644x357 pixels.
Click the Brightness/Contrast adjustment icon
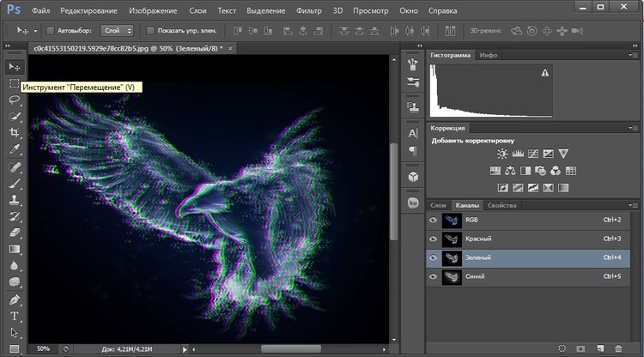pyautogui.click(x=503, y=154)
